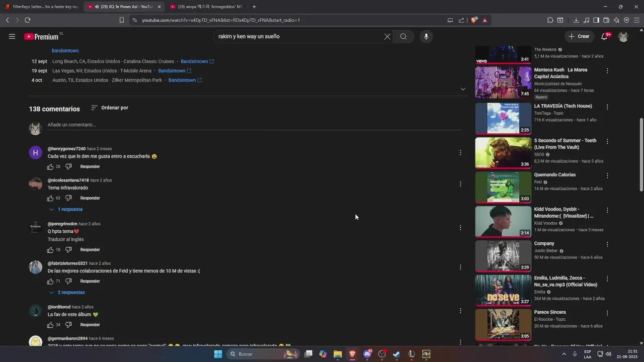644x362 pixels.
Task: Open the Ordenar por sort menu
Action: tap(110, 108)
